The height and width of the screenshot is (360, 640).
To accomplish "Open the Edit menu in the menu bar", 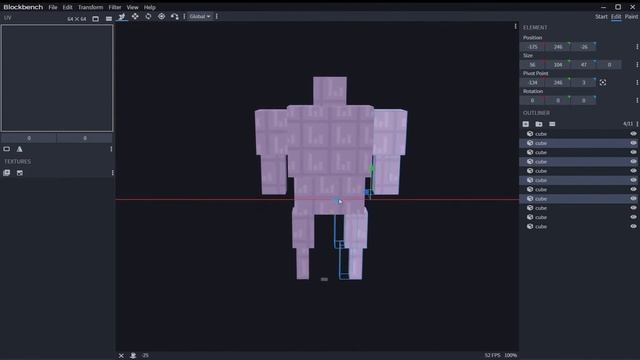I will pyautogui.click(x=67, y=7).
